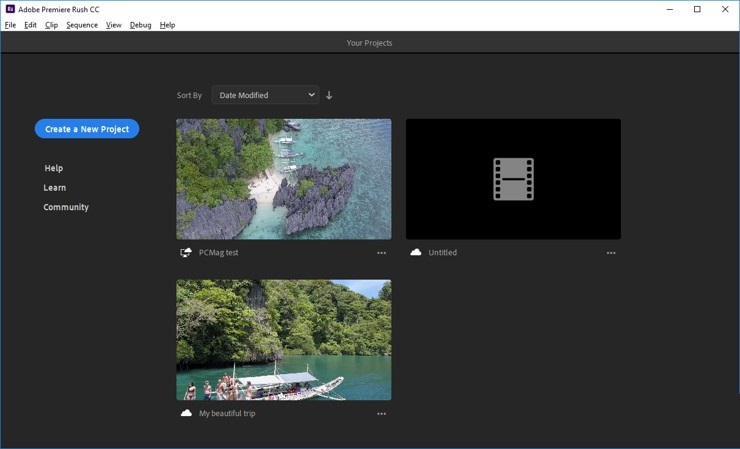Click the Premiere Rush app icon in title bar
Image resolution: width=740 pixels, height=449 pixels.
click(x=10, y=9)
